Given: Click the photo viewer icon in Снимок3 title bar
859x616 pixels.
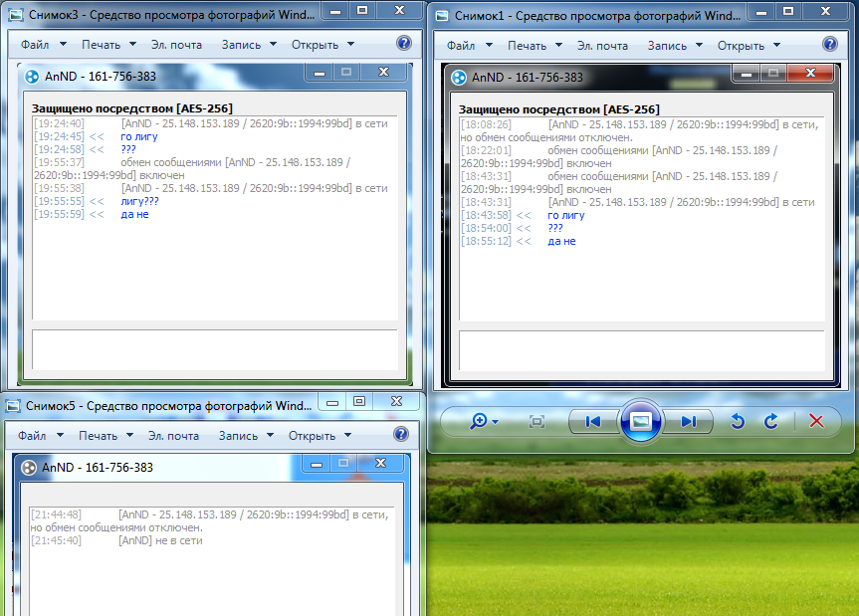Looking at the screenshot, I should [x=17, y=15].
